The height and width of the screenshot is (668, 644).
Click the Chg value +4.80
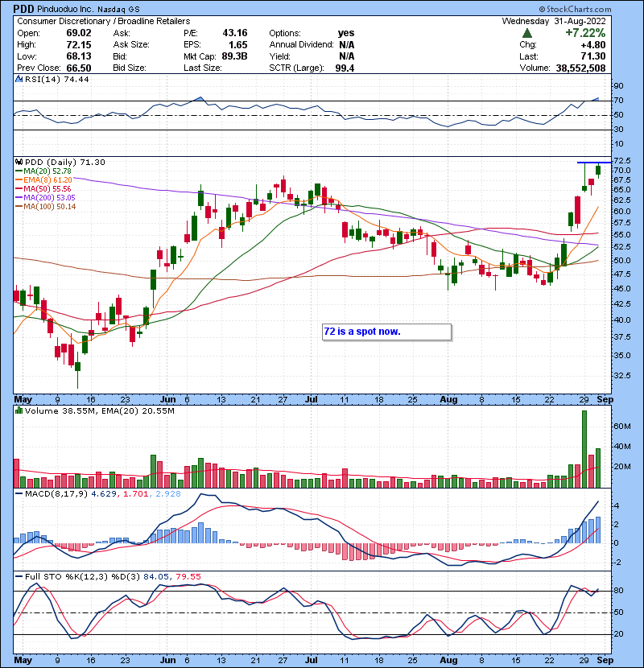(592, 45)
